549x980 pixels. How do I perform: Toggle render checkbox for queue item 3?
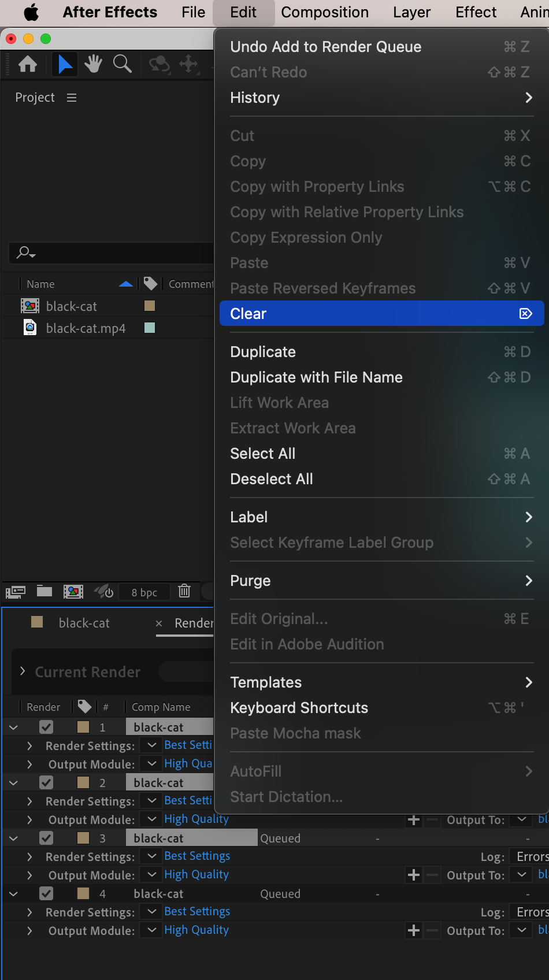[46, 838]
